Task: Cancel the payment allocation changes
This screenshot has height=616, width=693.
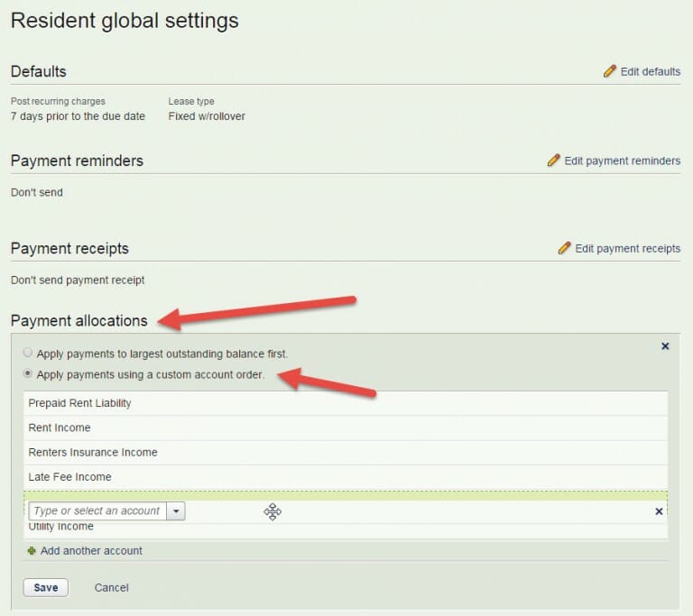Action: (x=111, y=587)
